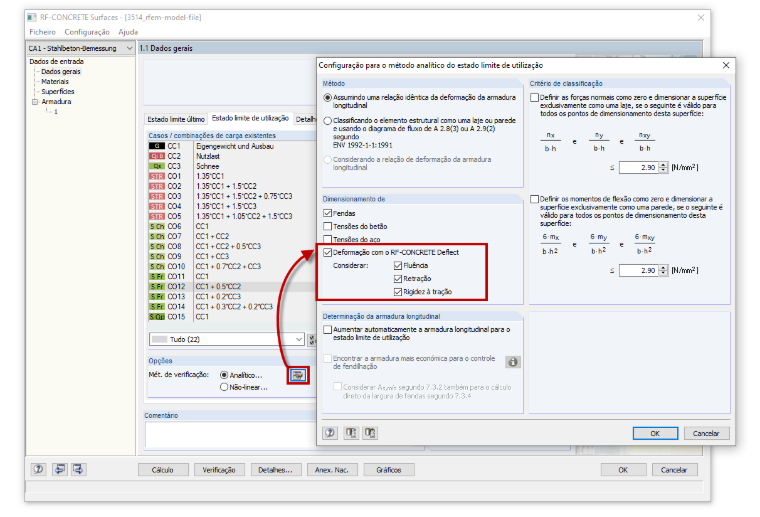Toggle Fendas checkbox
The image size is (760, 517).
click(328, 213)
